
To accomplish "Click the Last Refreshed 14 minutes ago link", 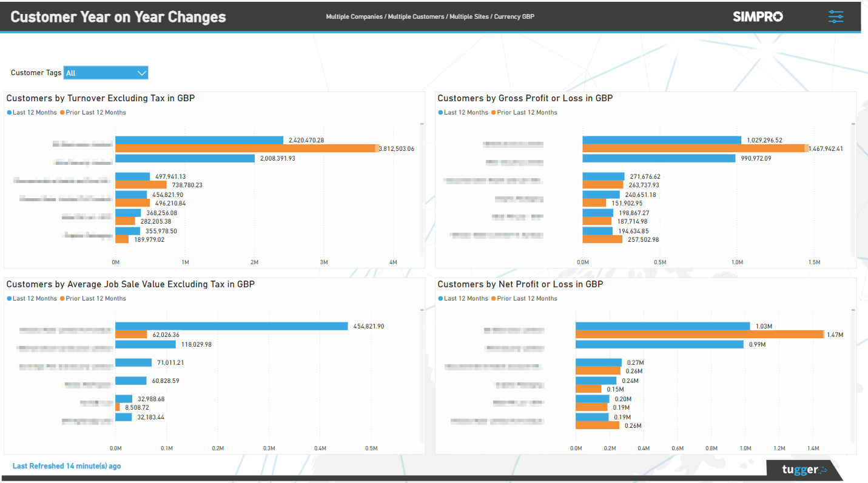I will click(67, 465).
